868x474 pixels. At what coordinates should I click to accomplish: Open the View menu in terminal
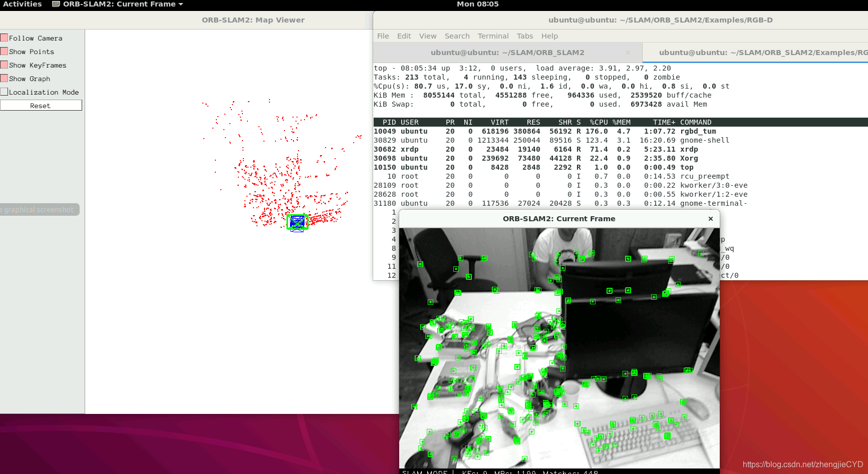[428, 36]
